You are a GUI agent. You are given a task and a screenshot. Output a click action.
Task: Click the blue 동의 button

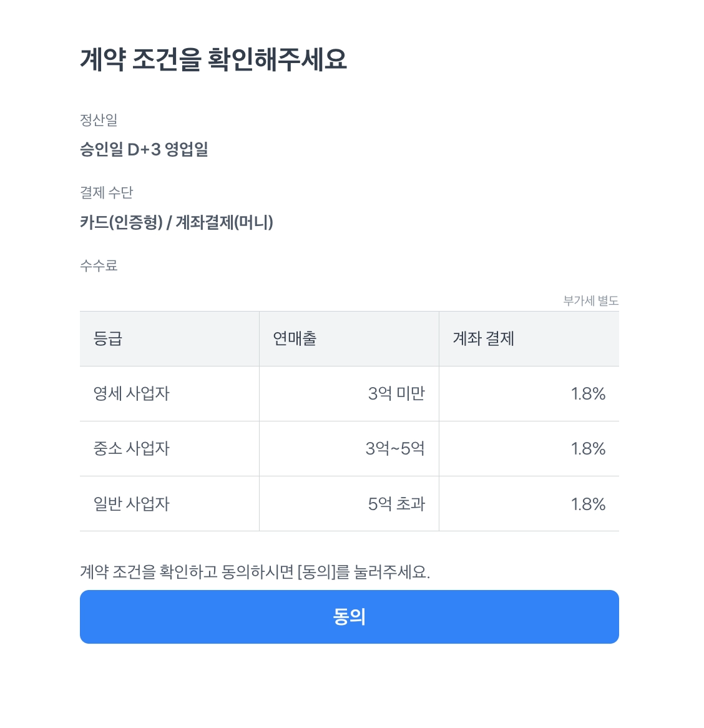(x=349, y=616)
